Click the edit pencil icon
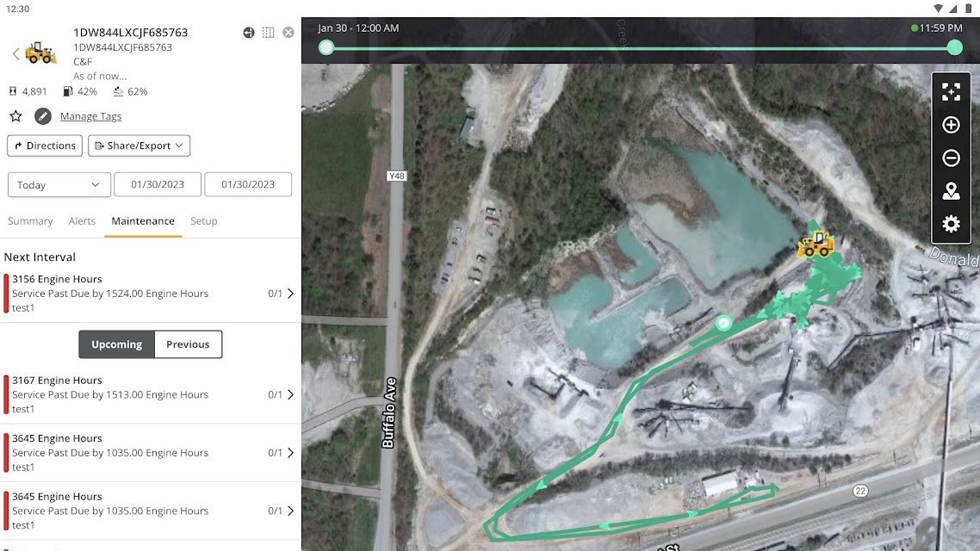Screen dimensions: 980x551 tap(42, 116)
